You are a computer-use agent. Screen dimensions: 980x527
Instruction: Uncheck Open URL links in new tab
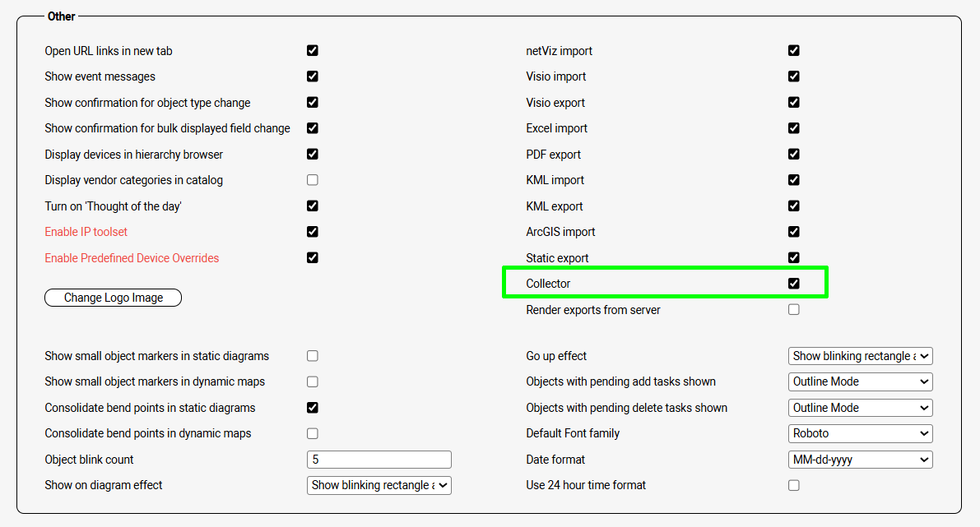point(313,50)
